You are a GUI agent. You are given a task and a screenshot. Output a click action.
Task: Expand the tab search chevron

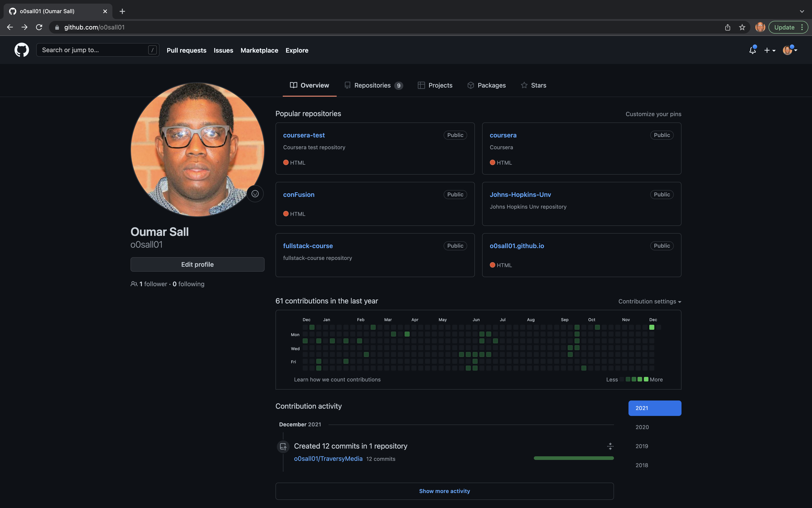[x=802, y=11]
